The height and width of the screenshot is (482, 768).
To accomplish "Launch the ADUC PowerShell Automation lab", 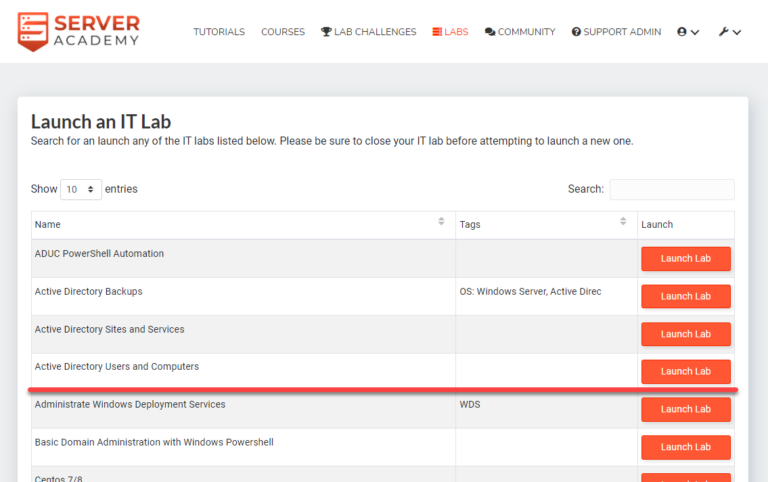I will 685,259.
